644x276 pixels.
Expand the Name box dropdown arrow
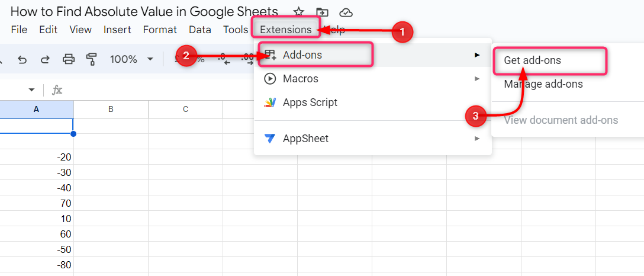[x=31, y=90]
